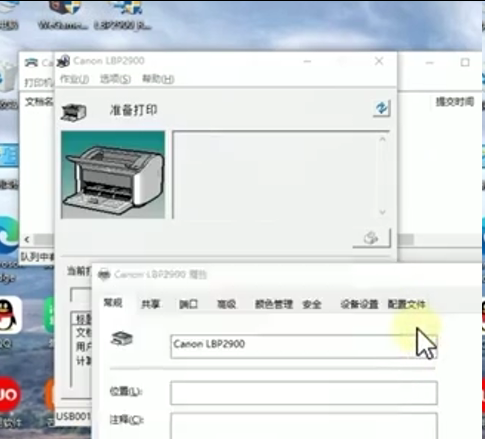The height and width of the screenshot is (439, 485).
Task: Click the 注释(C) input field
Action: click(304, 426)
